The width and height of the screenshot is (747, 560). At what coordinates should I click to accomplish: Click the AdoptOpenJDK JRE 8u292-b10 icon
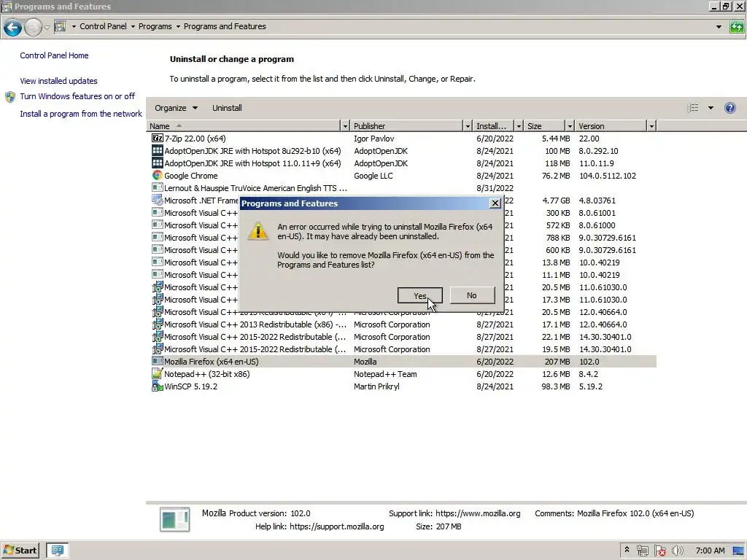point(158,150)
